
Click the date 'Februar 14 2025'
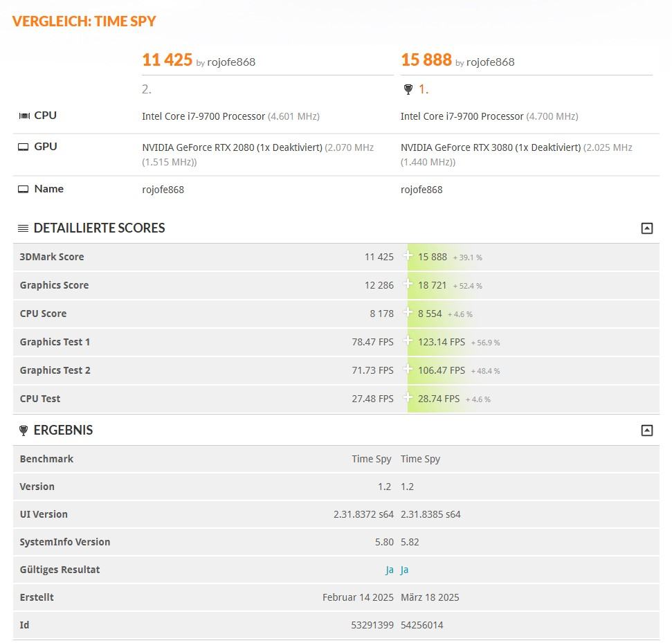pos(358,597)
